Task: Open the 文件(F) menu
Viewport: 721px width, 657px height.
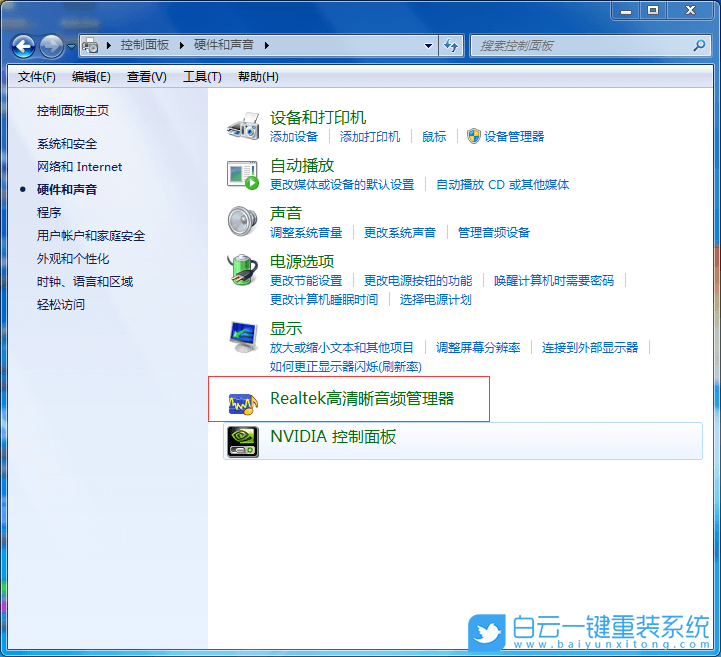Action: (37, 77)
